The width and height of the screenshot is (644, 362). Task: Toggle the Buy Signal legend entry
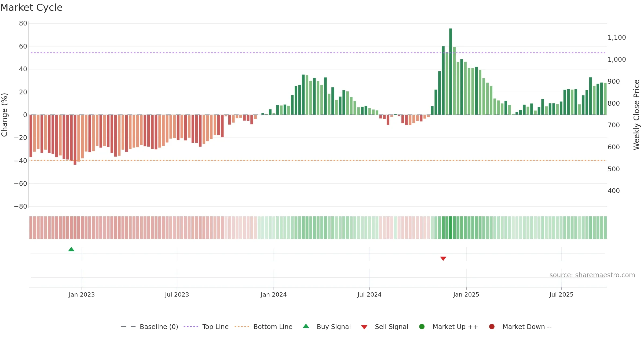click(327, 327)
